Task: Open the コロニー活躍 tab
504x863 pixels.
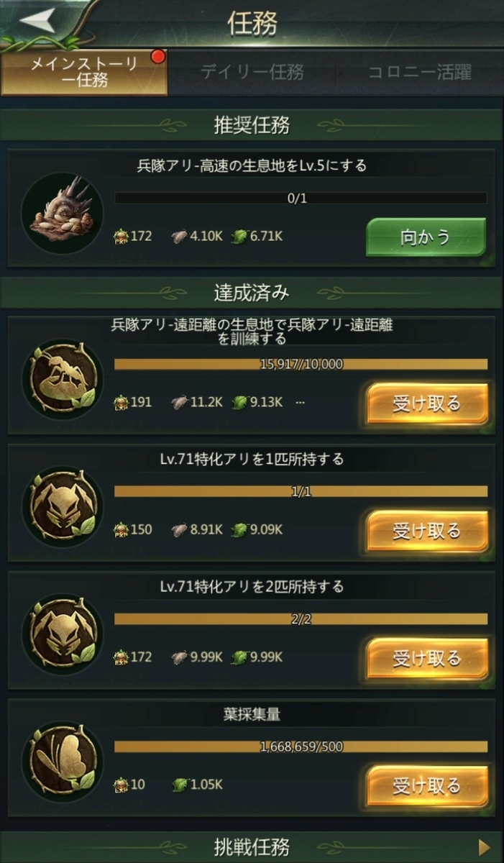Action: (420, 72)
